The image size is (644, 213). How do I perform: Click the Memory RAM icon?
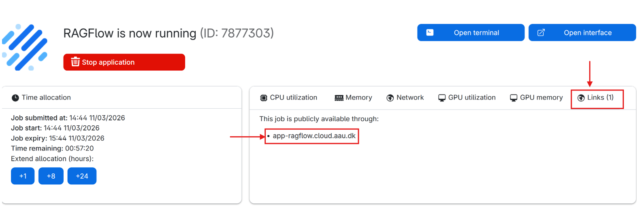[339, 98]
